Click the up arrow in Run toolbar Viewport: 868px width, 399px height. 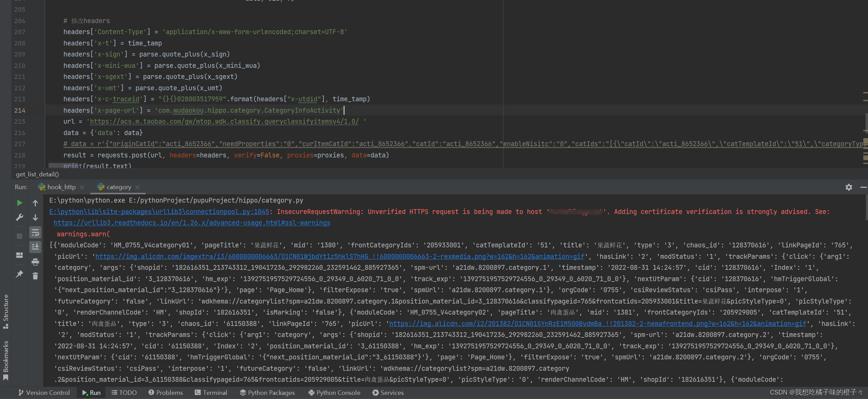pos(35,203)
